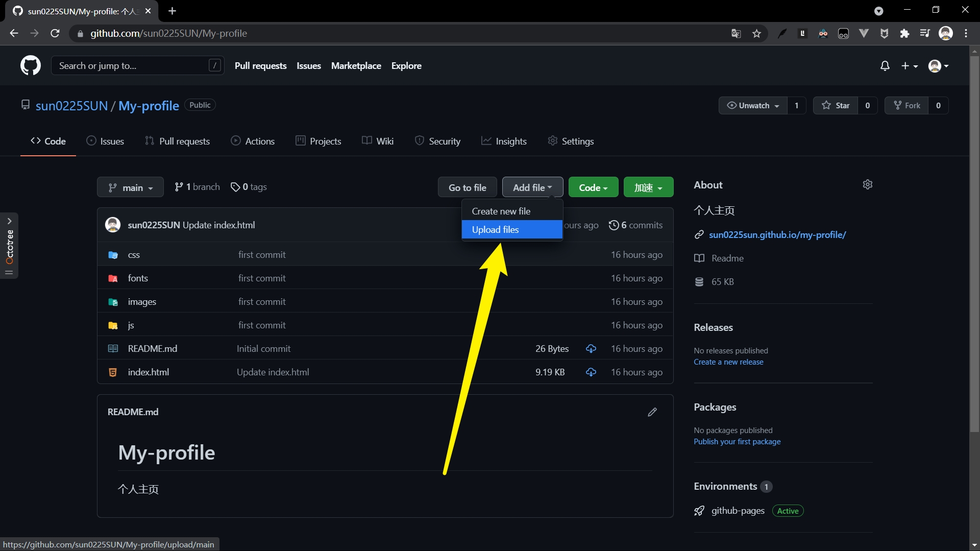Click the images folder icon
This screenshot has height=551, width=980.
pos(113,302)
